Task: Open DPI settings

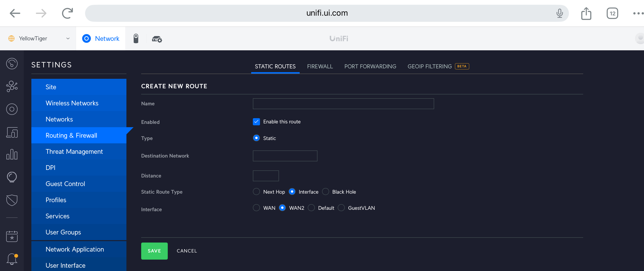Action: [79, 168]
